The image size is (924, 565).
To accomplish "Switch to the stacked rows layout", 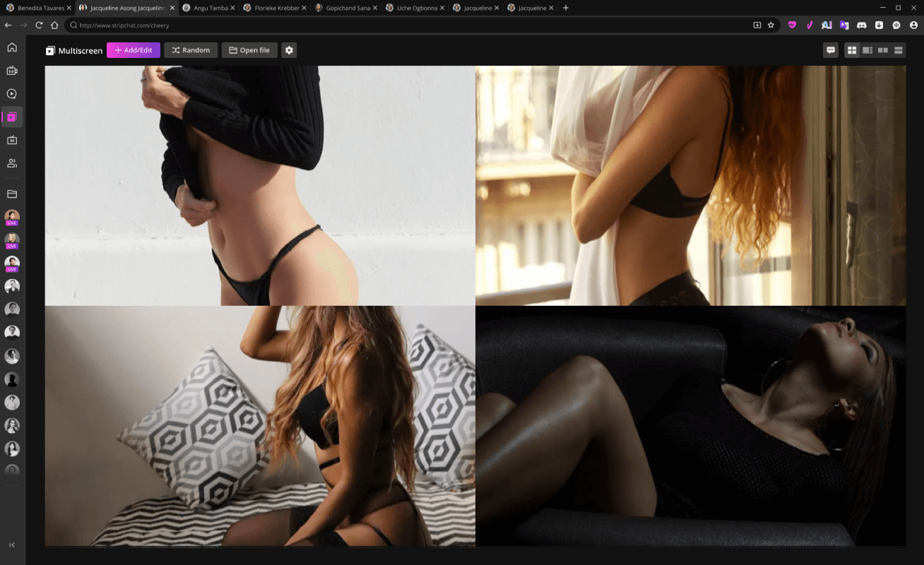I will [x=899, y=50].
